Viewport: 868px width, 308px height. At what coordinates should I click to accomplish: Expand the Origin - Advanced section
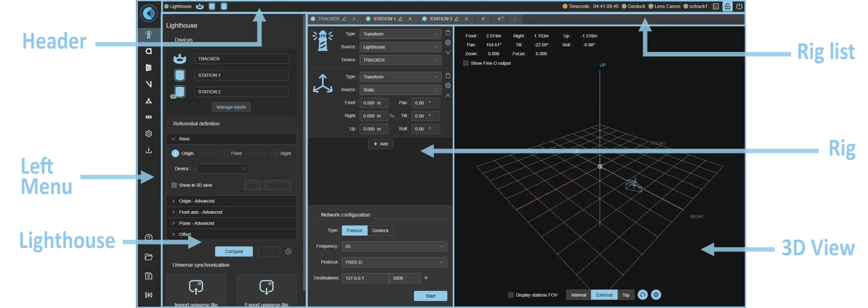pyautogui.click(x=197, y=201)
